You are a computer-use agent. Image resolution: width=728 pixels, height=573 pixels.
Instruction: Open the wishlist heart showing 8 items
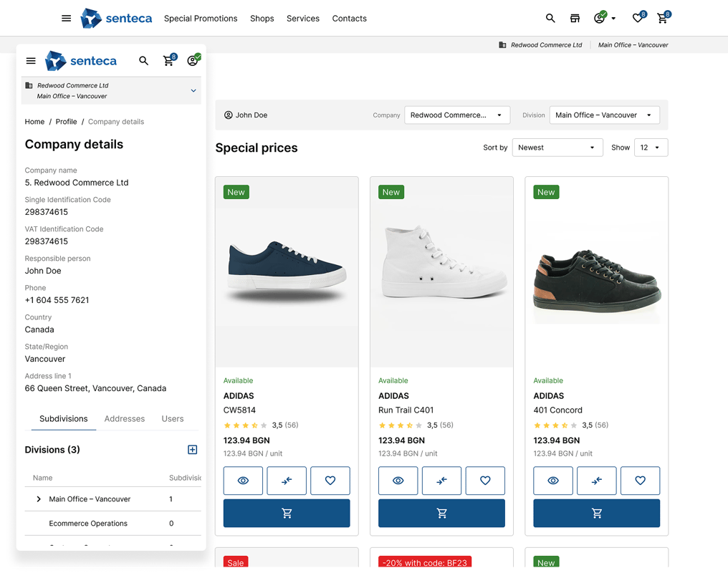636,18
